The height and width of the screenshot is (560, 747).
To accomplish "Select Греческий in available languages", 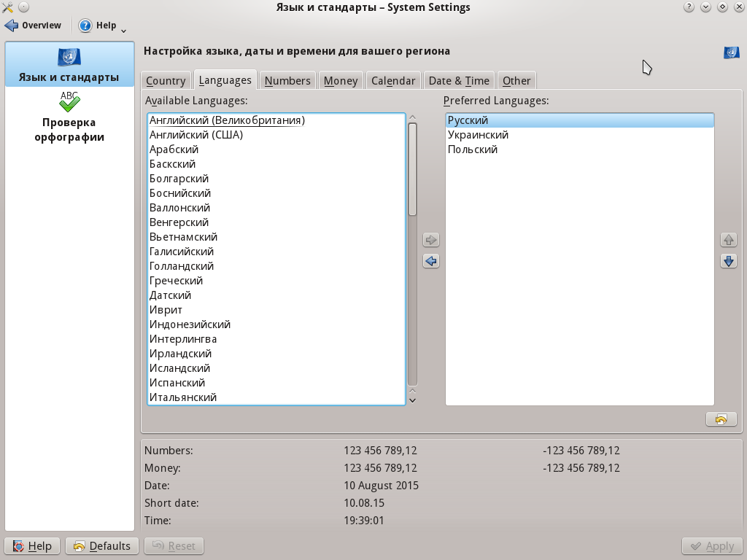I will coord(176,281).
